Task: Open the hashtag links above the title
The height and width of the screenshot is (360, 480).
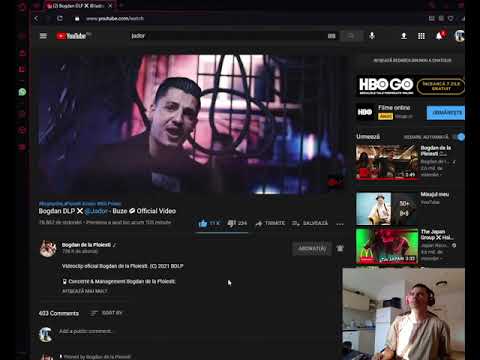Action: [80, 203]
